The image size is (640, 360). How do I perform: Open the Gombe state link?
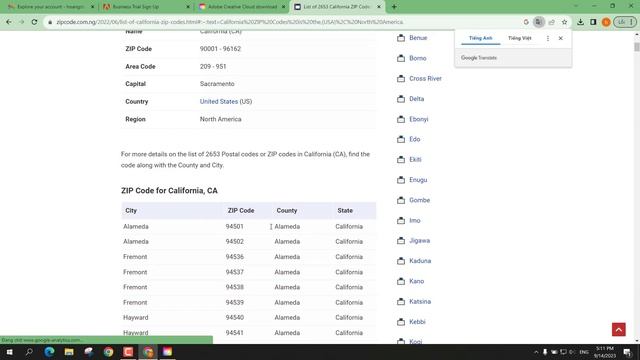pos(420,200)
